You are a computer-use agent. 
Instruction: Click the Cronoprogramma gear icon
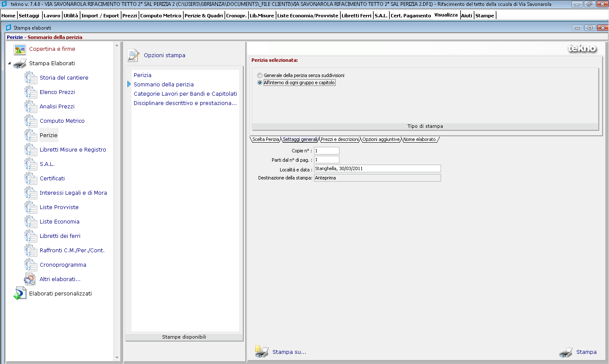point(30,265)
